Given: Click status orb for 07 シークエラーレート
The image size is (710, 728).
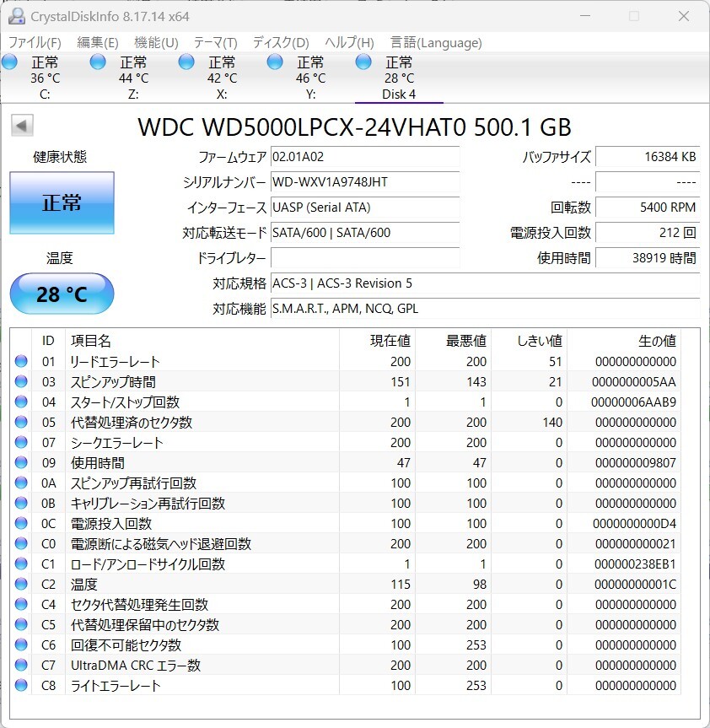Looking at the screenshot, I should [x=21, y=442].
